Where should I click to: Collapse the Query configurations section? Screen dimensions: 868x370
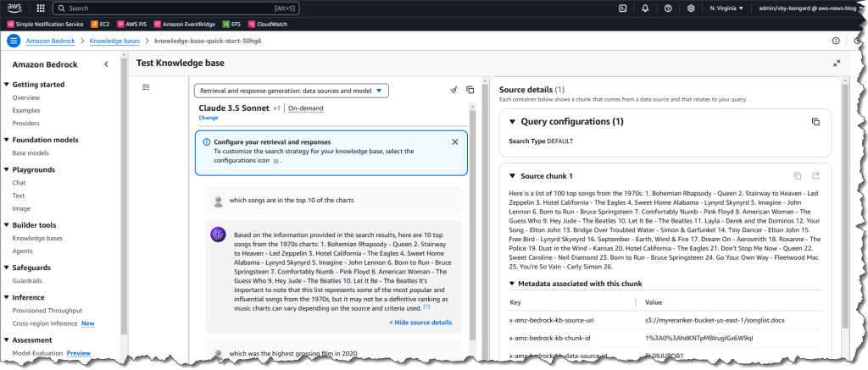pos(512,122)
